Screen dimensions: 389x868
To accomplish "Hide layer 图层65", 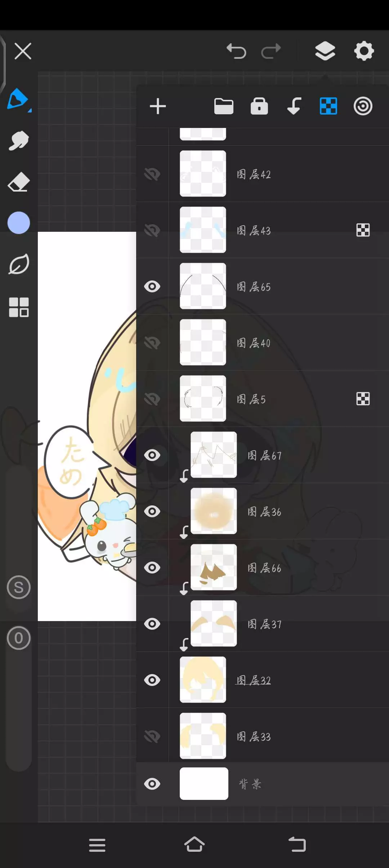I will 152,287.
